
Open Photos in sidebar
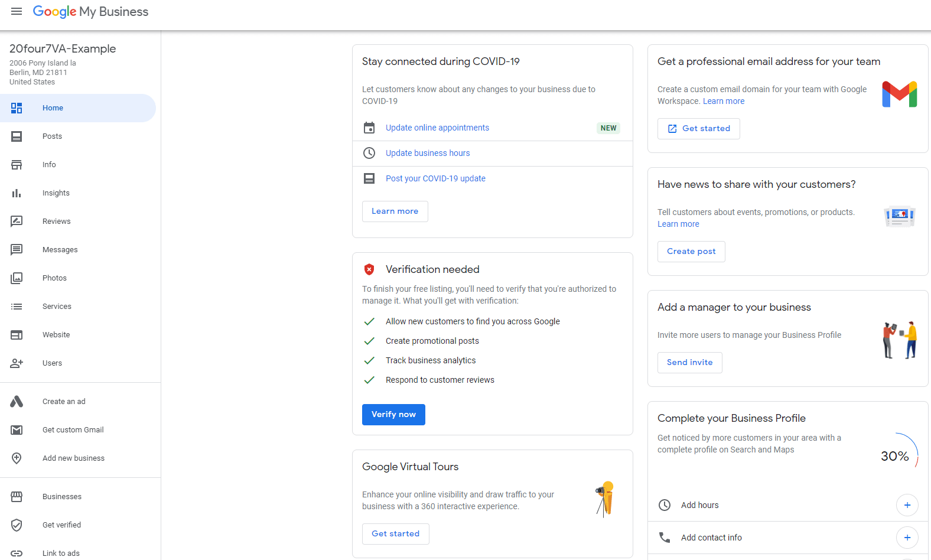tap(78, 278)
